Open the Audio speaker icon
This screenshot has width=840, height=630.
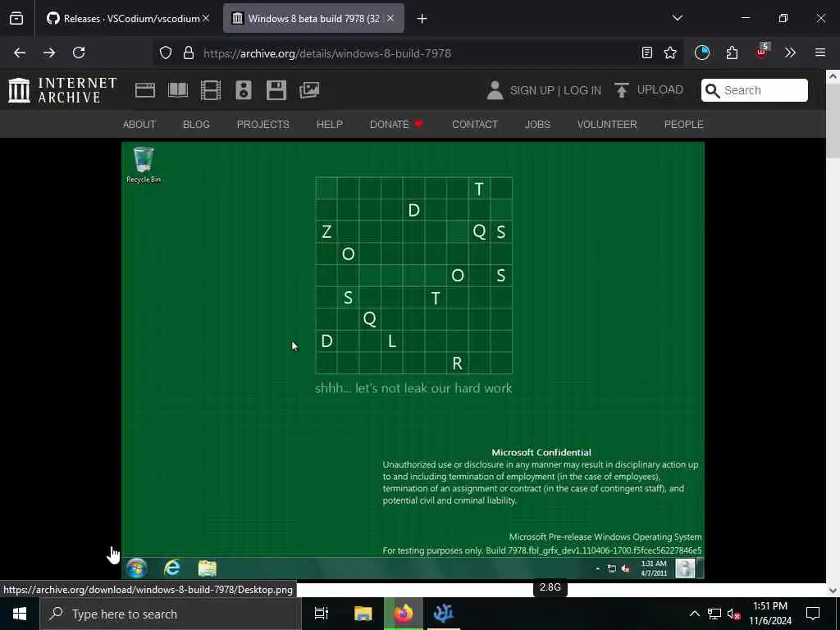coord(243,90)
